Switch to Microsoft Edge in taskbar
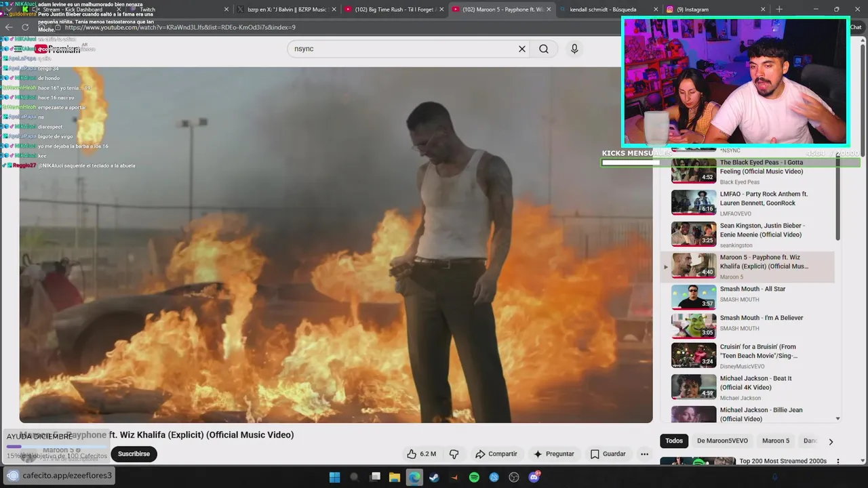 click(414, 477)
